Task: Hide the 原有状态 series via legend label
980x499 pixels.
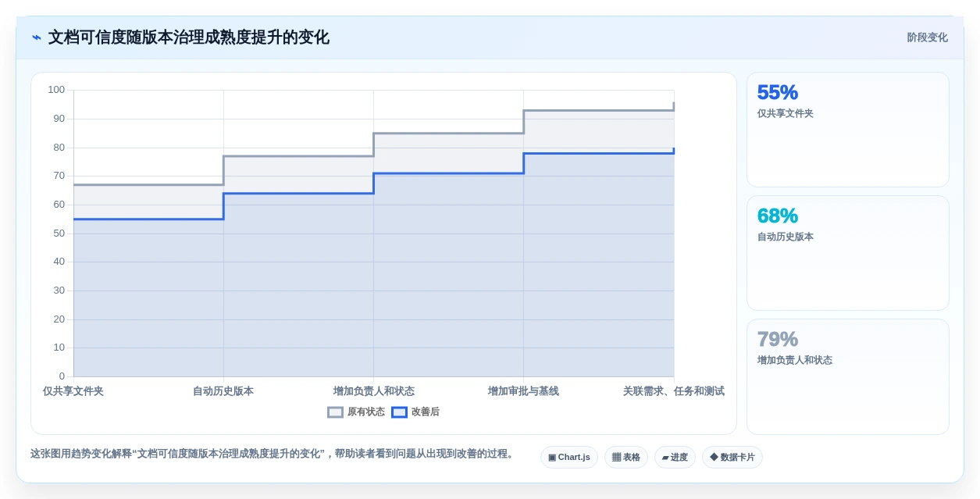Action: click(x=366, y=412)
